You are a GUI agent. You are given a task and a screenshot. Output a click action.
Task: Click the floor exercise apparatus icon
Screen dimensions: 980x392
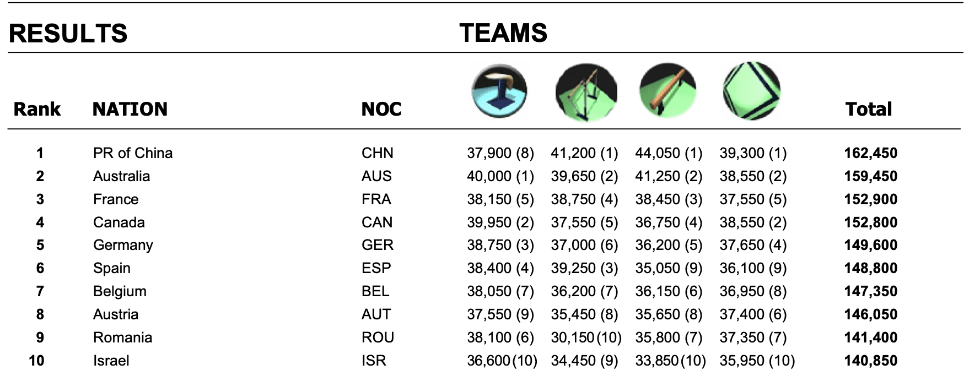coord(751,91)
